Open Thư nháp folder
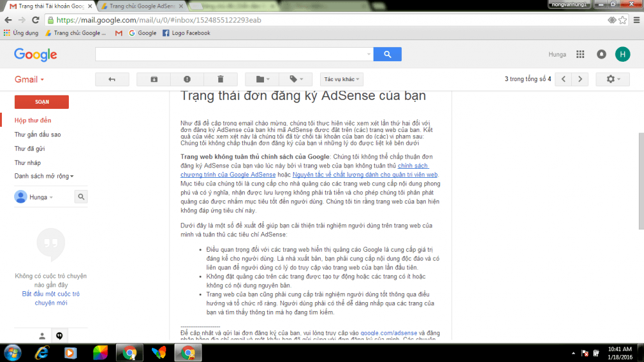 pos(28,163)
